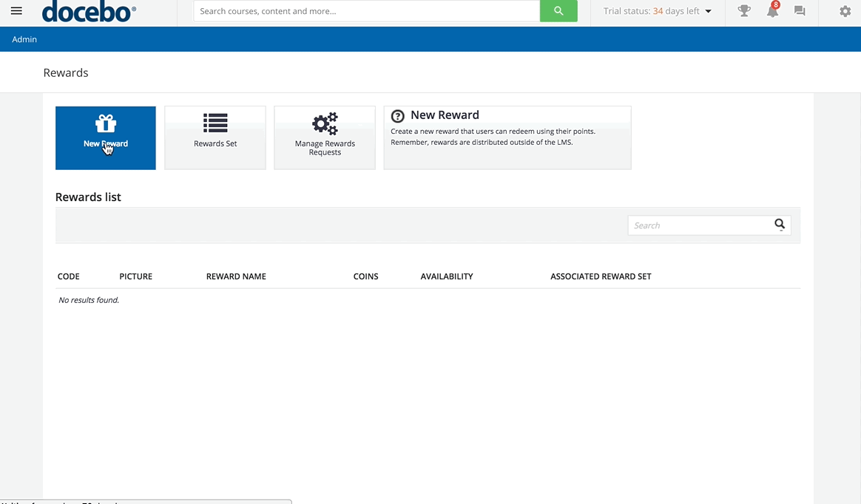Click the Admin breadcrumb link
Image resolution: width=861 pixels, height=504 pixels.
point(24,39)
